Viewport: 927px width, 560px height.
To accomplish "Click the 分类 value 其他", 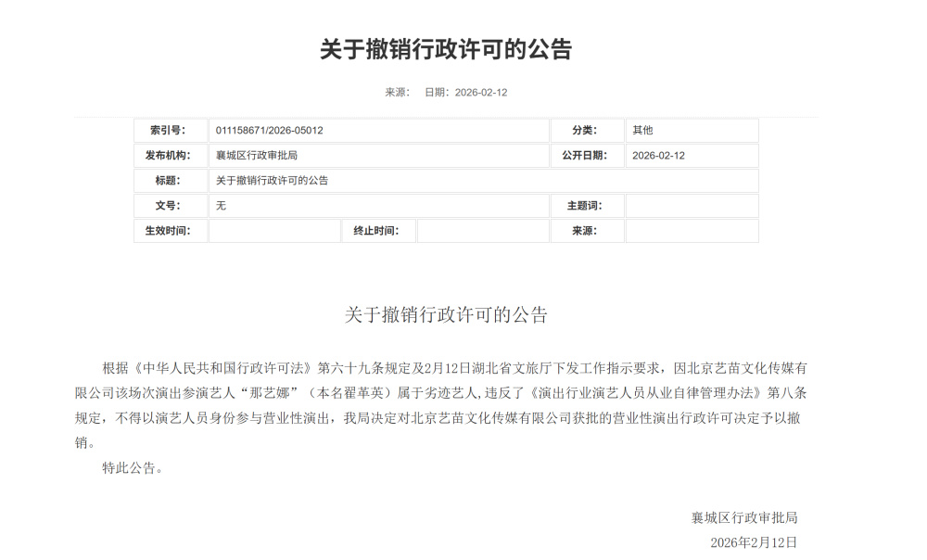I will click(x=642, y=131).
